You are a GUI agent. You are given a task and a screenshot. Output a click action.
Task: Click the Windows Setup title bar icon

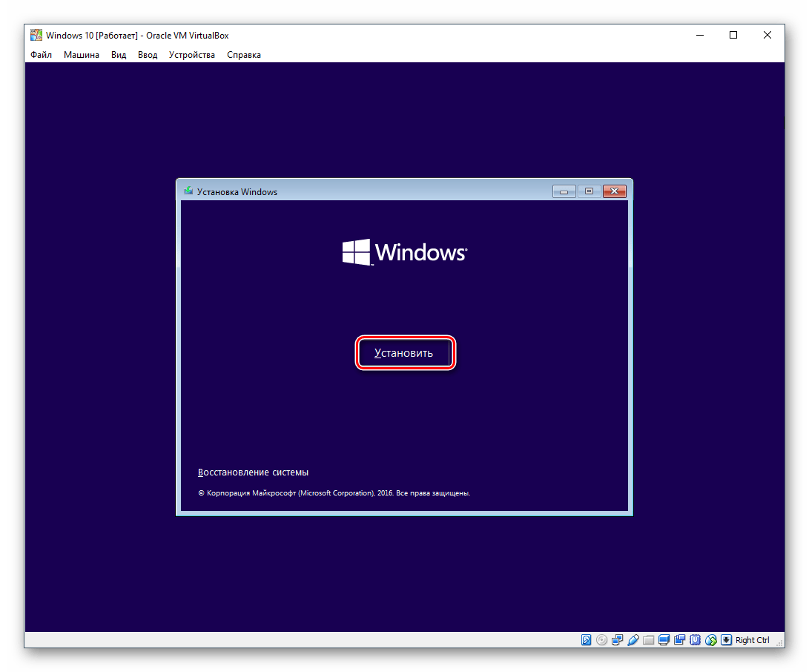pos(188,191)
